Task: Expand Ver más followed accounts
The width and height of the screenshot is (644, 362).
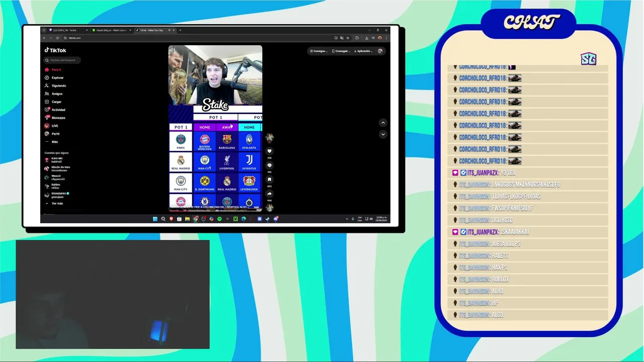Action: [54, 204]
